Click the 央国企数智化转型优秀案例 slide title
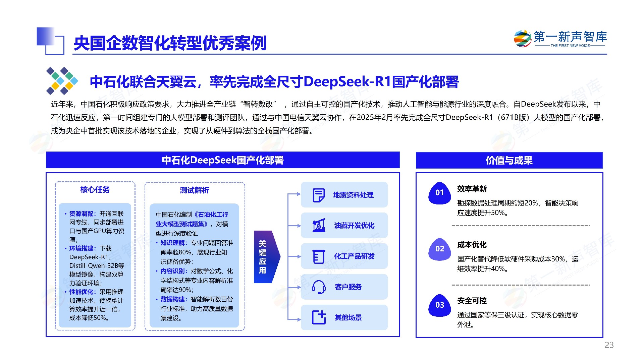Screen dimensions: 644x362 (170, 43)
